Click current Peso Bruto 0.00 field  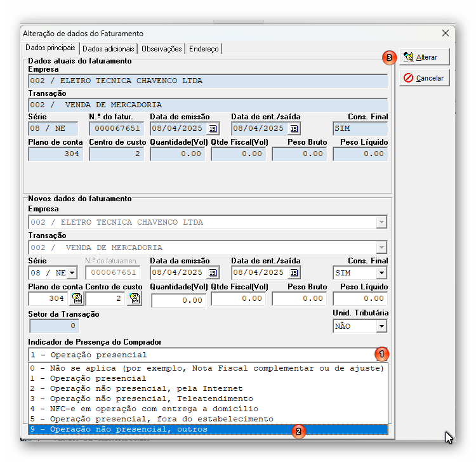(300, 154)
